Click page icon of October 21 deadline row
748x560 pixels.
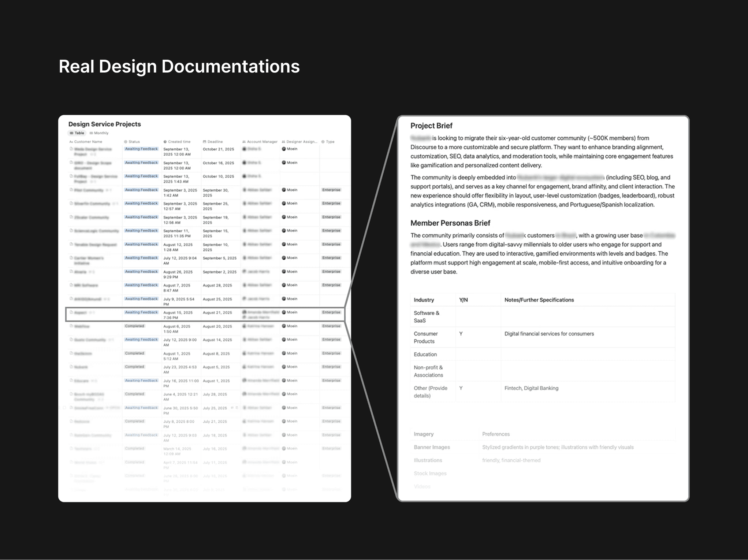pyautogui.click(x=71, y=149)
